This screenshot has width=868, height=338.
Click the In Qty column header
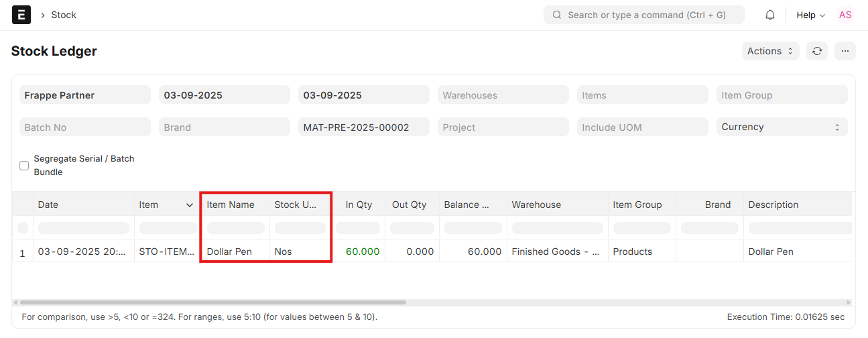[359, 205]
